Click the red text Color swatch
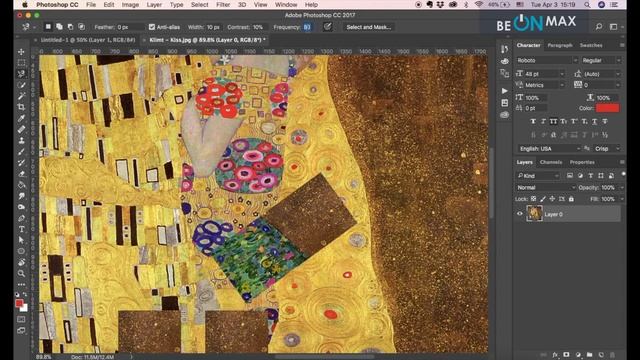 [608, 108]
